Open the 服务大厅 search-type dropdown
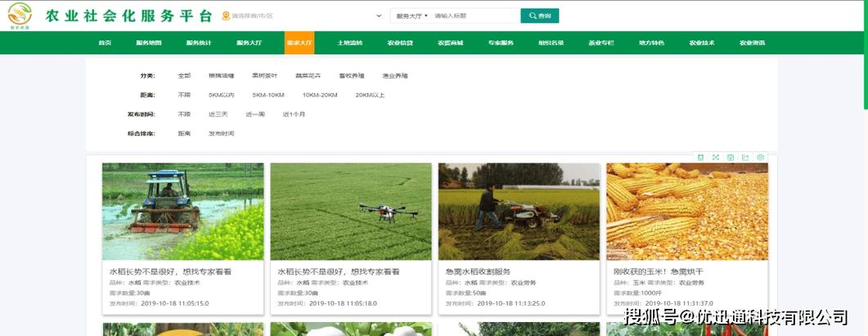 (412, 16)
